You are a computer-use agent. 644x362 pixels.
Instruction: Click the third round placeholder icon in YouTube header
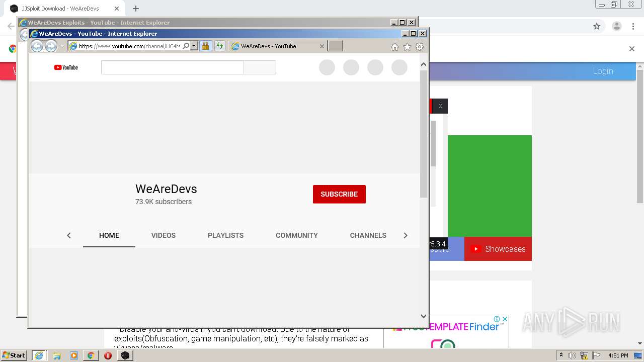click(375, 67)
